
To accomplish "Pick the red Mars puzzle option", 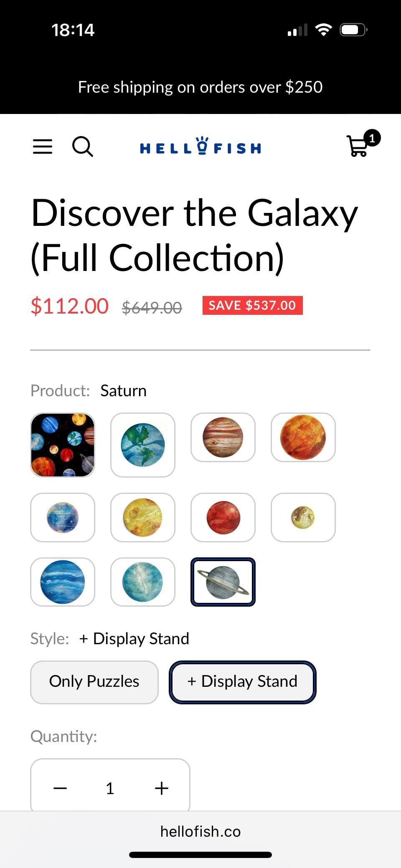I will click(223, 517).
